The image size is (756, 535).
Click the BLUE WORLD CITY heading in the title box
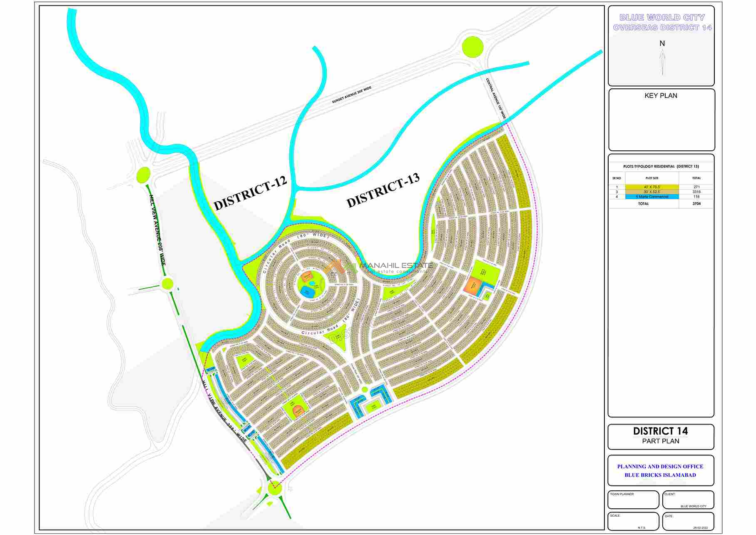(x=662, y=17)
